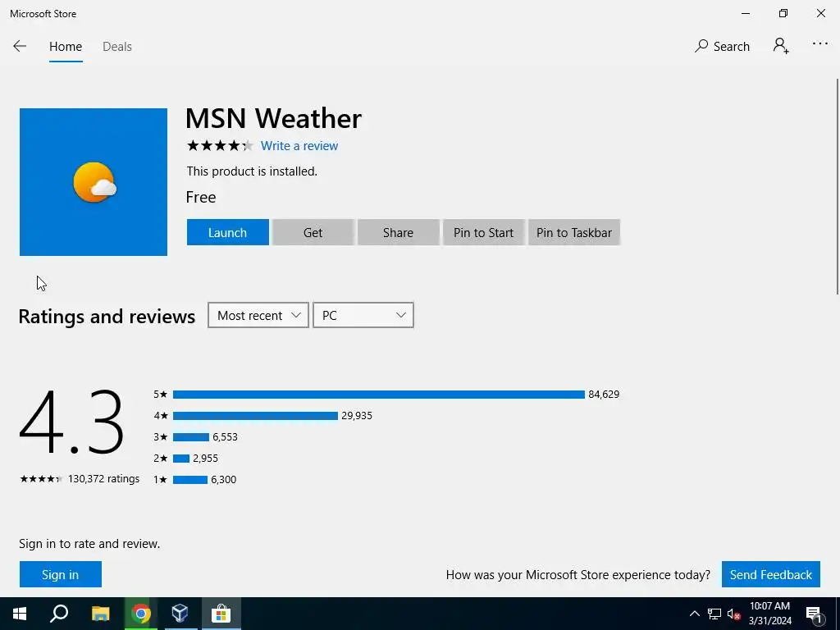Viewport: 840px width, 630px height.
Task: Switch to the Deals tab
Action: coord(116,47)
